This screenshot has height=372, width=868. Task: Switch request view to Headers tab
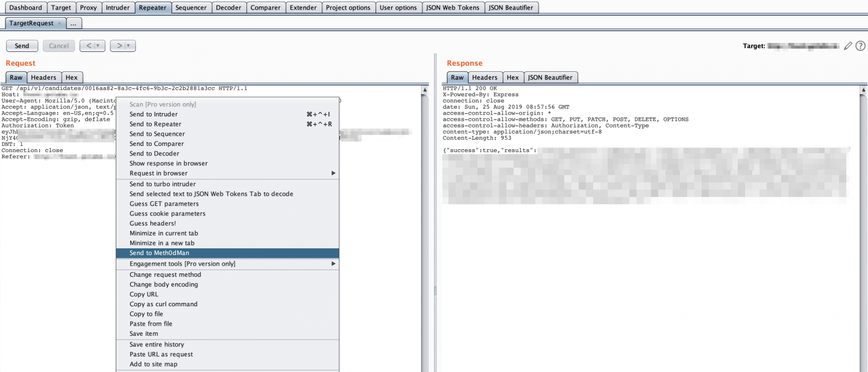click(43, 78)
